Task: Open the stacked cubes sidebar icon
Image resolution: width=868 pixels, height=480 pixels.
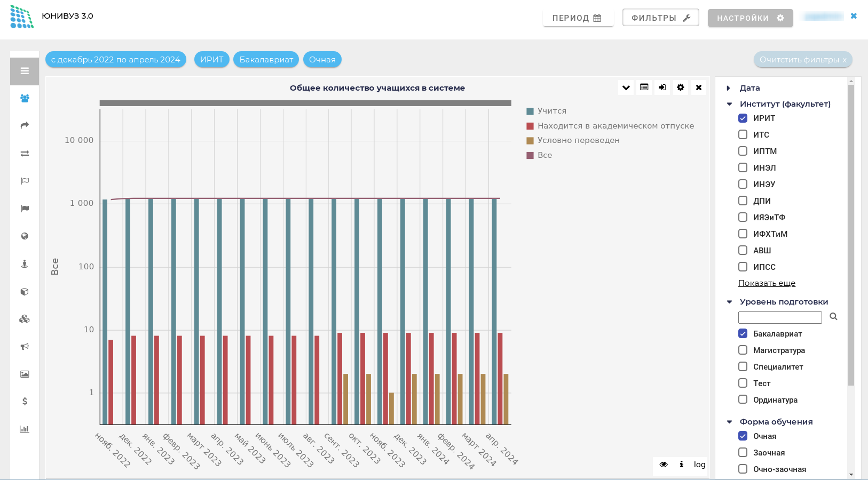Action: [25, 319]
